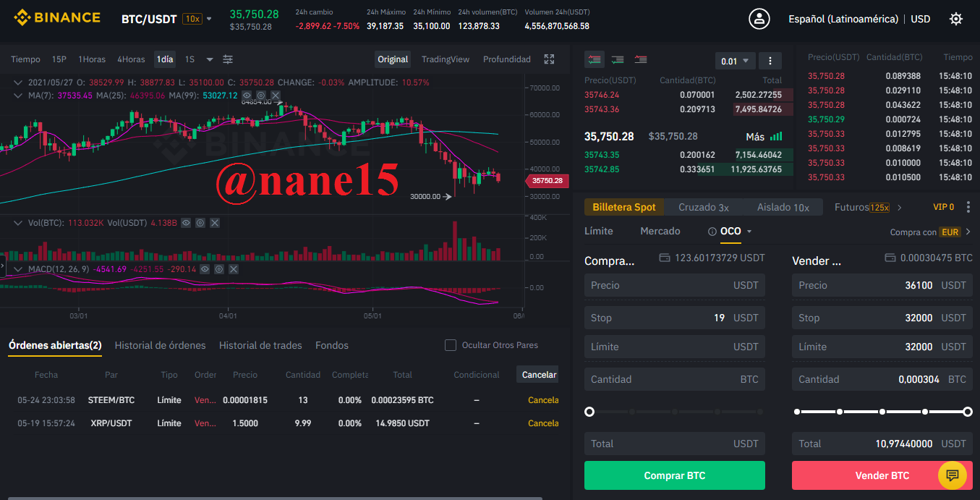Expand Compra con EUR arrow
Image resolution: width=980 pixels, height=500 pixels.
[x=968, y=232]
